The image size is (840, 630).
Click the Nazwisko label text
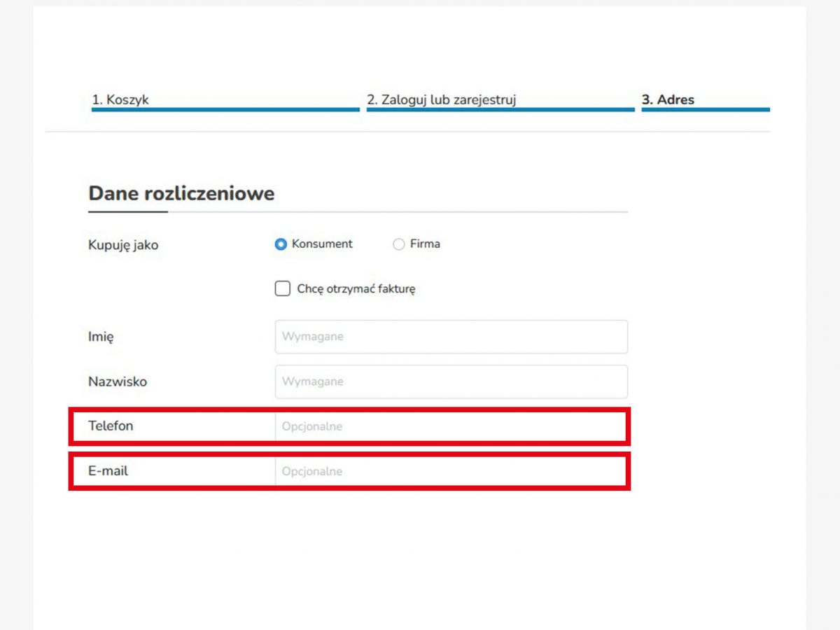(x=118, y=381)
